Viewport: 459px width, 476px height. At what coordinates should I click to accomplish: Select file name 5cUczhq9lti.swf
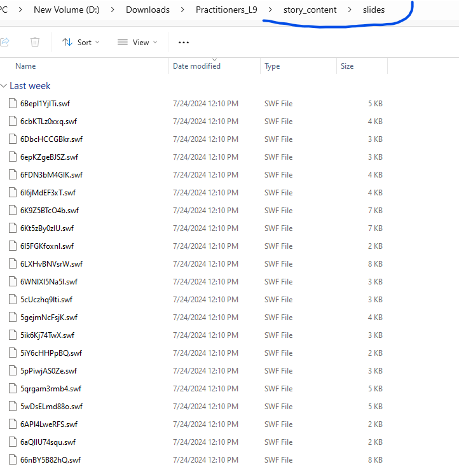(x=46, y=300)
